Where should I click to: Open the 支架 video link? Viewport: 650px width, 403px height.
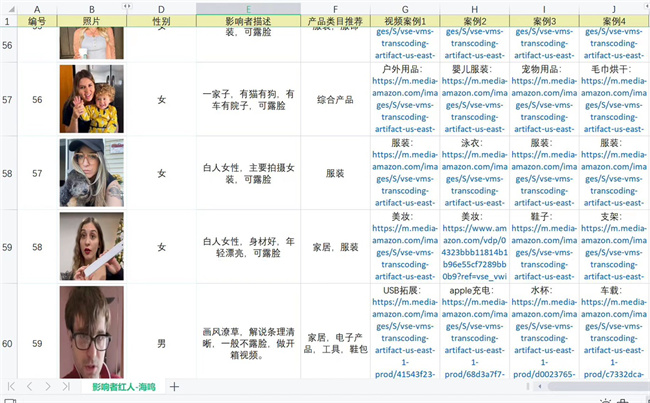click(x=614, y=252)
